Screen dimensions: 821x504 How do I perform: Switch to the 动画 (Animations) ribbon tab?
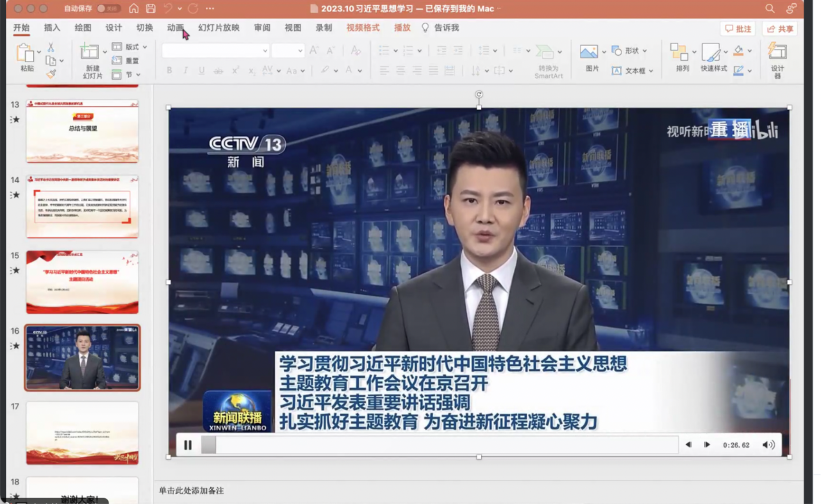[175, 28]
